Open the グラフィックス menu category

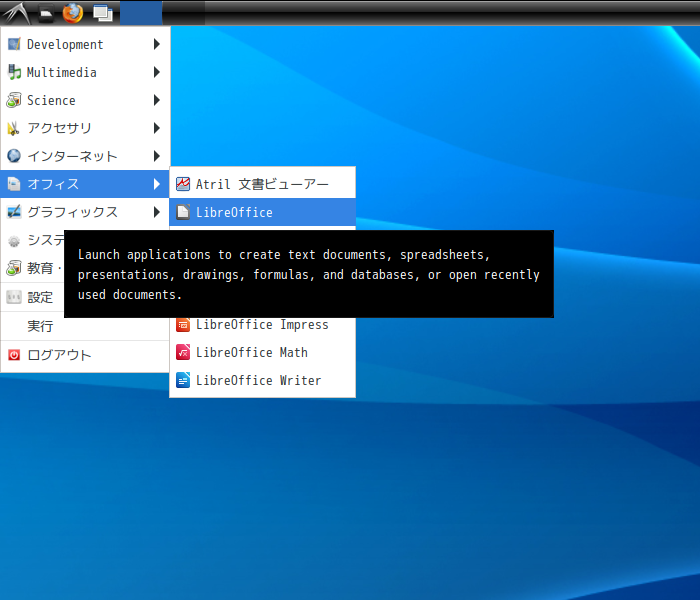[85, 212]
